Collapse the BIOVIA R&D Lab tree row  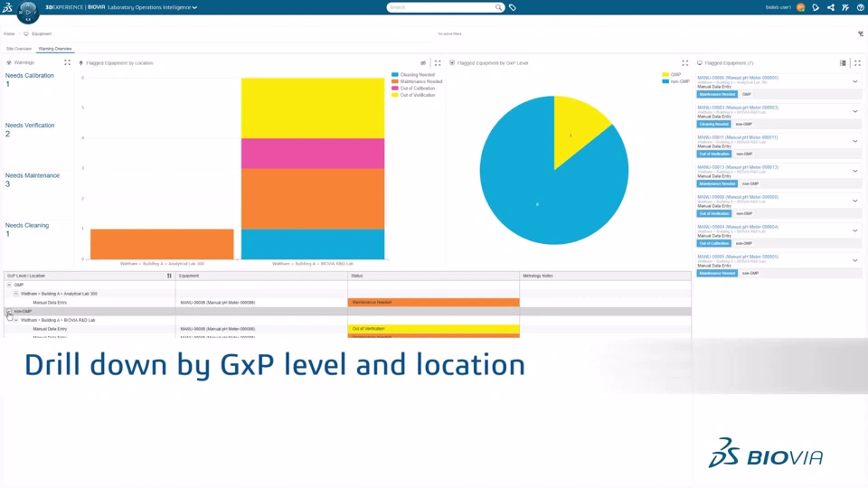tap(16, 320)
